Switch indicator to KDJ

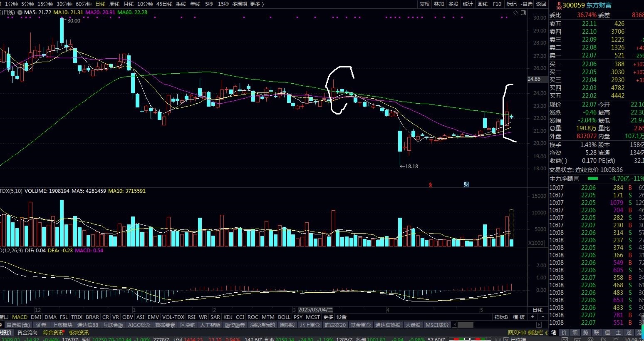[228, 317]
